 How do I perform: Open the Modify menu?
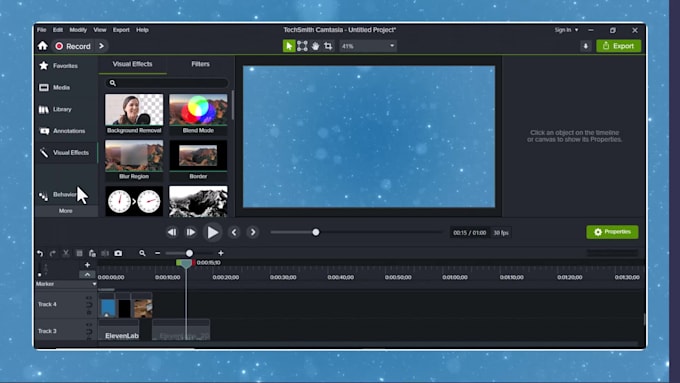[x=78, y=30]
